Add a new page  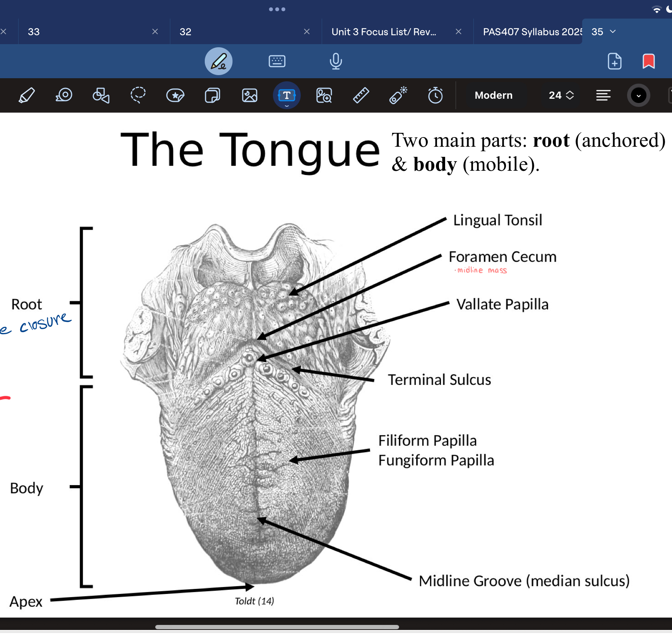click(x=615, y=61)
